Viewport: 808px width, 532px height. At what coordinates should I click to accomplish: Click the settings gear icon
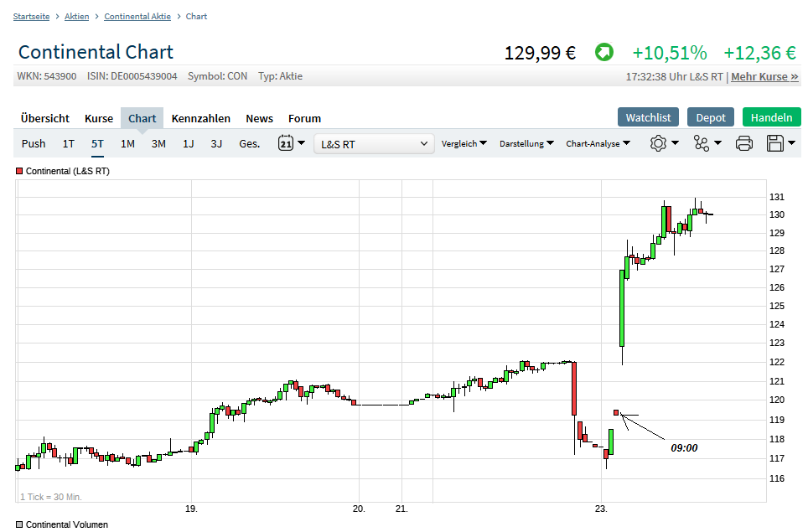pos(658,143)
